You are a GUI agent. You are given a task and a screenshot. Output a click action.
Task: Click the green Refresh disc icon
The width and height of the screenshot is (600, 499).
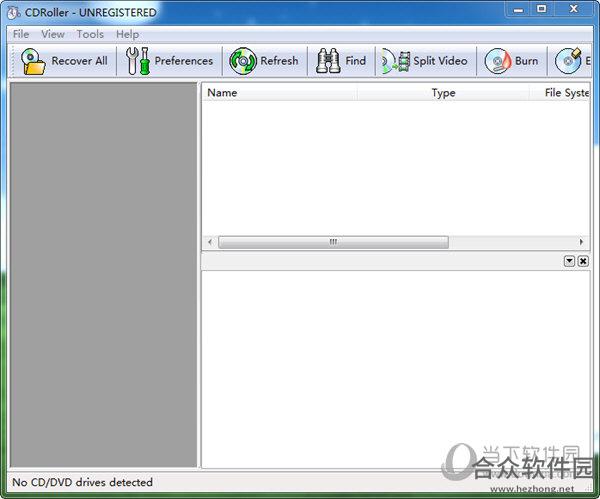pos(243,61)
